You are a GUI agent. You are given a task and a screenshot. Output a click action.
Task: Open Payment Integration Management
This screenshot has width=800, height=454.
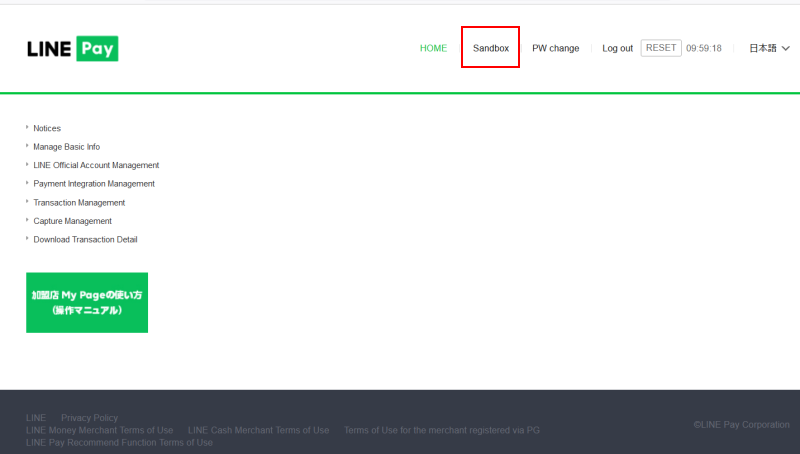click(x=94, y=183)
